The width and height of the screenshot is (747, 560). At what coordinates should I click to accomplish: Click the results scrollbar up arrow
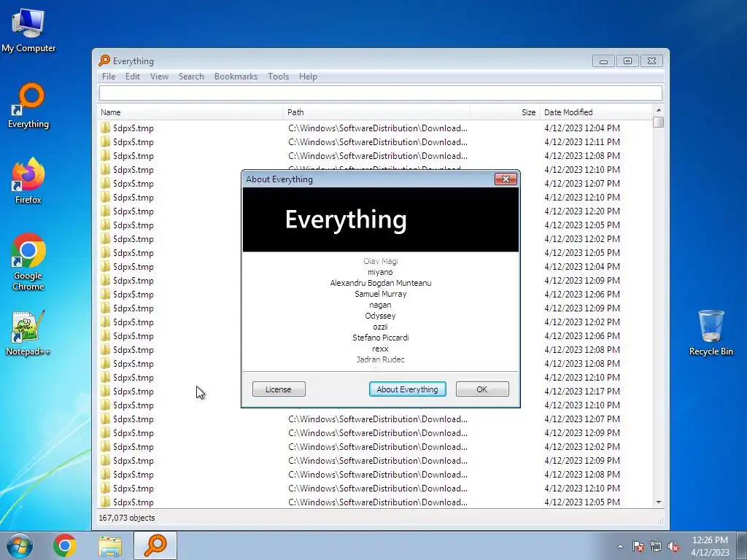[659, 111]
